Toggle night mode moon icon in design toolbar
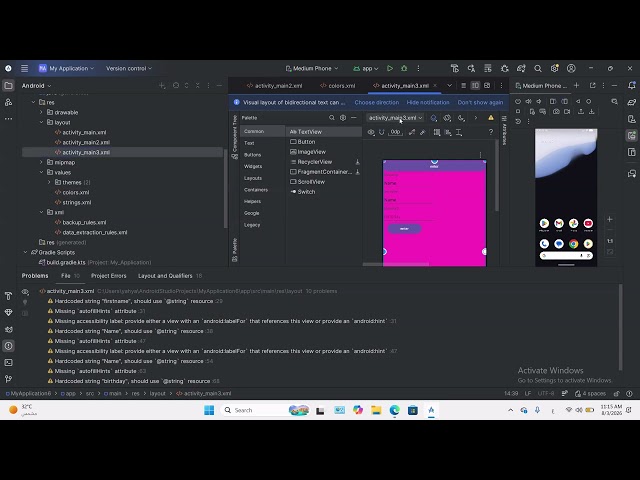The width and height of the screenshot is (640, 480). pyautogui.click(x=461, y=118)
